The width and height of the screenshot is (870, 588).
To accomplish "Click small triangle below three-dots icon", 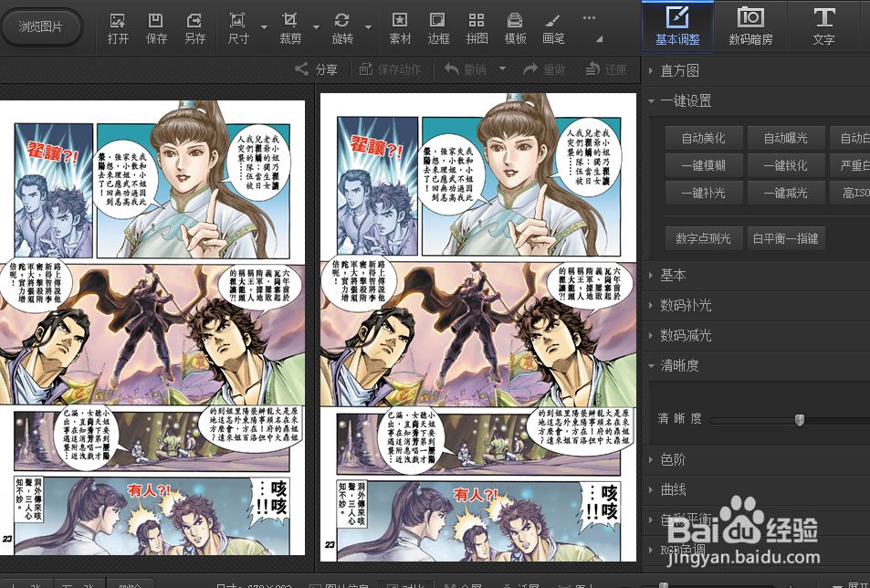I will [x=599, y=39].
